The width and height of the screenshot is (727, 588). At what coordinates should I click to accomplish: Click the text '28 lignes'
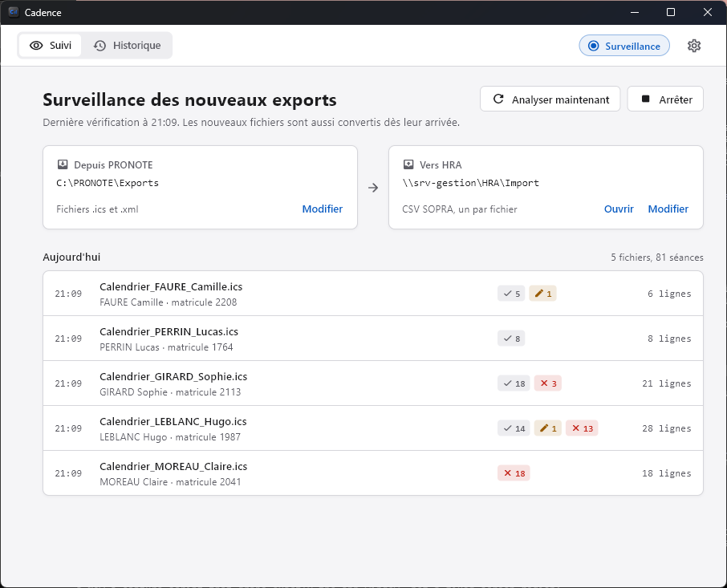[x=667, y=428]
